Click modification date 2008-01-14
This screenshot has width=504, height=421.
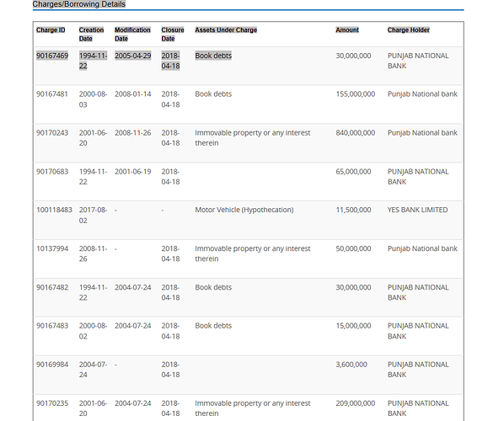133,94
